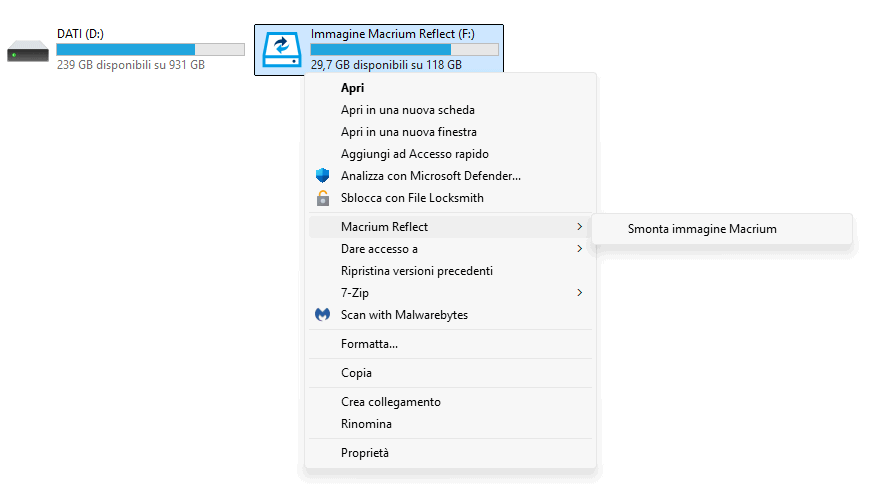Click the DATI (D:) capacity bar
879x501 pixels.
(x=150, y=49)
